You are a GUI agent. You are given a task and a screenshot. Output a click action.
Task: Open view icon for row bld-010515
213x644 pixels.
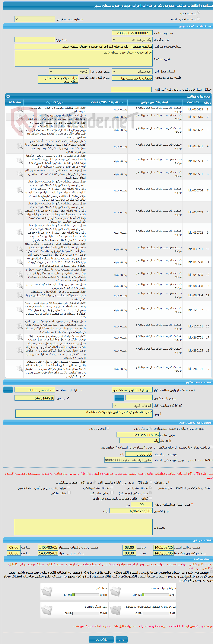[x=19, y=117]
